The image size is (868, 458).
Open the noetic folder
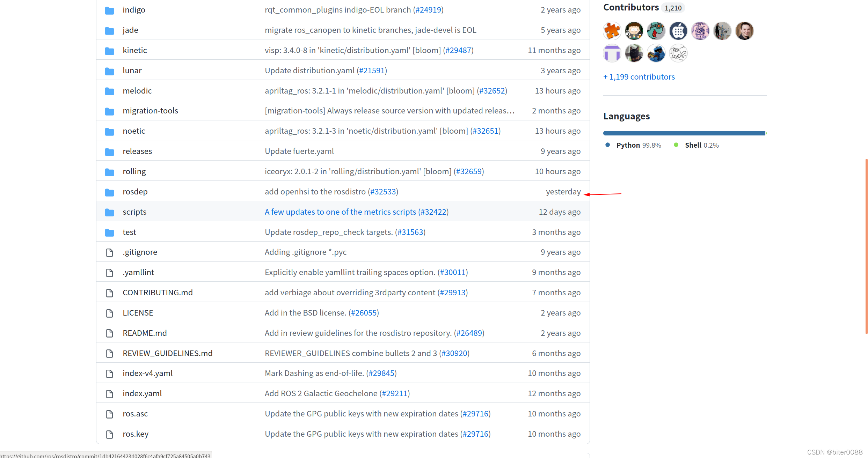click(134, 131)
